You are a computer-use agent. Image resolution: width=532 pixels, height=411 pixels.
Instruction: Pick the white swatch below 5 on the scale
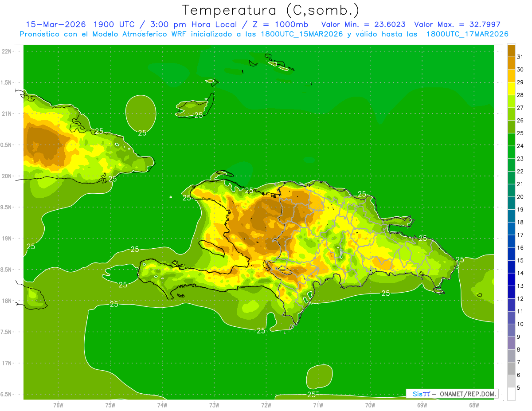click(511, 394)
